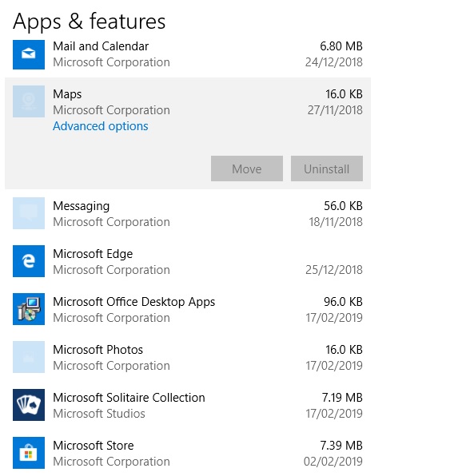Click the Uninstall button for Maps

[327, 169]
